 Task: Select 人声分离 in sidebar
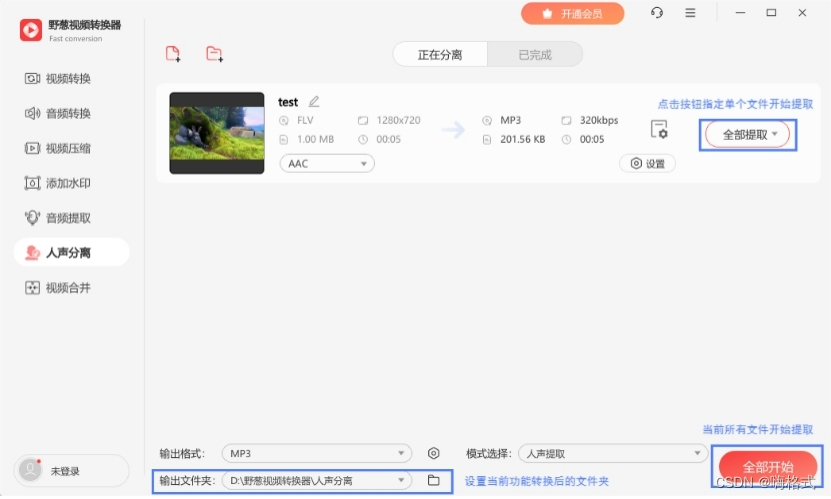(72, 252)
